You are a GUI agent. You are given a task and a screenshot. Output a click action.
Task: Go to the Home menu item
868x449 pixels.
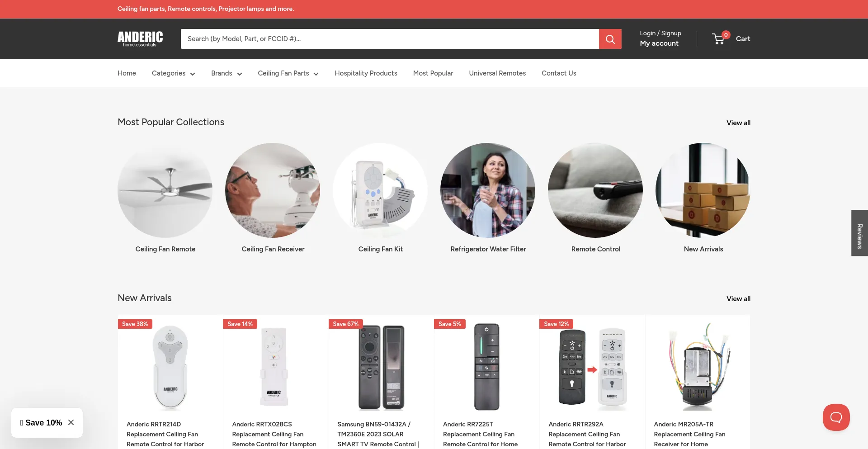click(x=127, y=73)
